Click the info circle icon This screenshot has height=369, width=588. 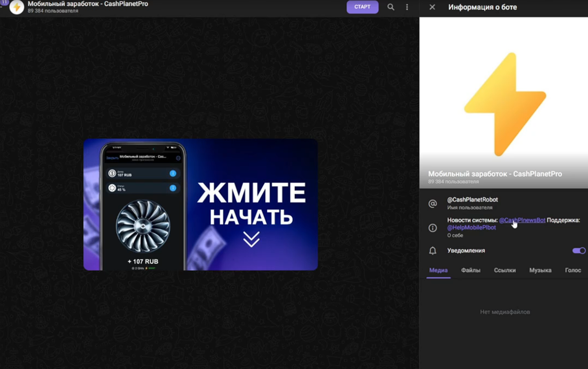click(433, 228)
